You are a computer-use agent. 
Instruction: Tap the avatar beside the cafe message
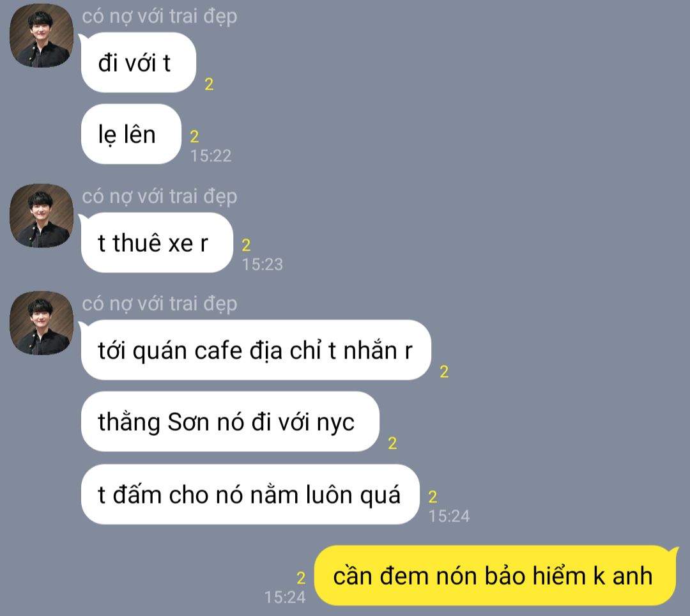[x=42, y=323]
